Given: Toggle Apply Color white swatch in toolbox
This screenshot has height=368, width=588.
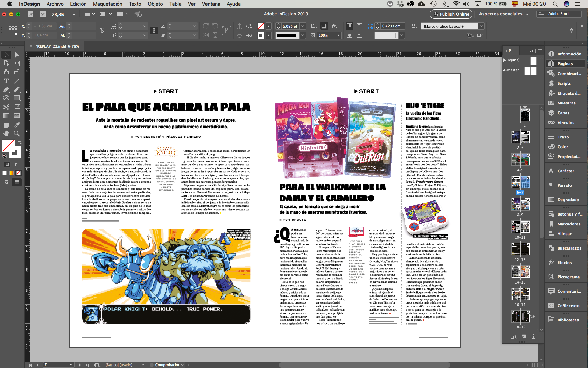Looking at the screenshot, I should pos(5,173).
